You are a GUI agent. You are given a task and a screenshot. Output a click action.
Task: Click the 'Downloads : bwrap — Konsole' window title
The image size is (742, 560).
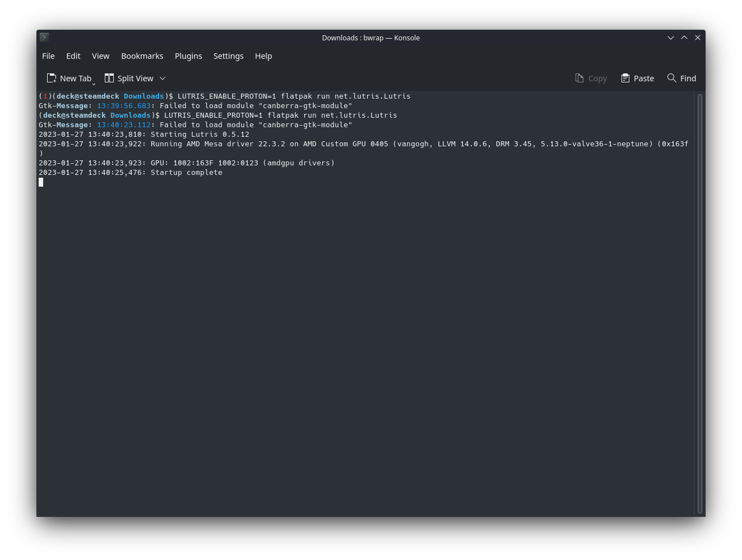pos(371,38)
